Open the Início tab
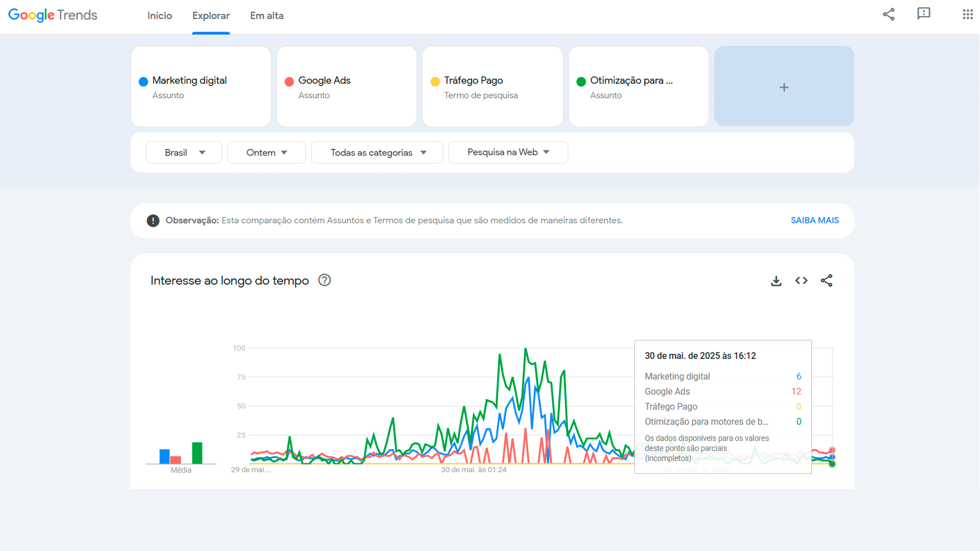This screenshot has height=551, width=980. [x=160, y=16]
